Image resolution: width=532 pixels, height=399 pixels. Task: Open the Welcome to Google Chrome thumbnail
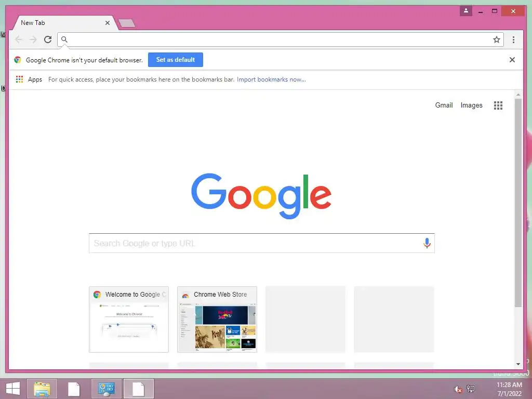pos(129,320)
